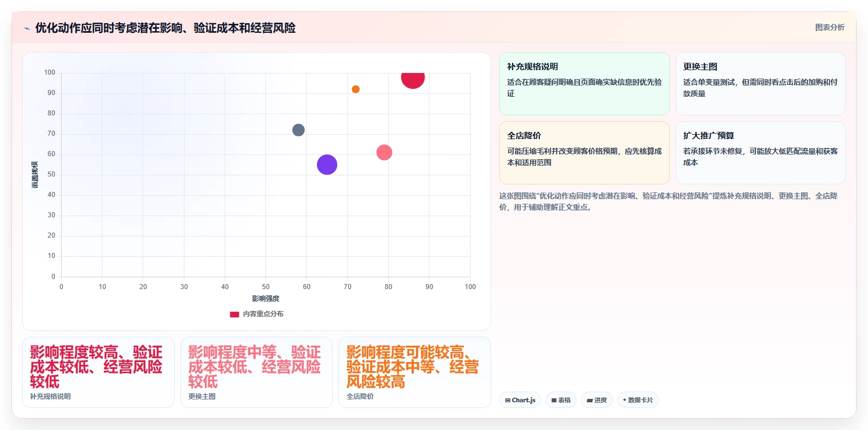Click the y-axis title of the chart
This screenshot has width=868, height=430.
click(x=35, y=175)
